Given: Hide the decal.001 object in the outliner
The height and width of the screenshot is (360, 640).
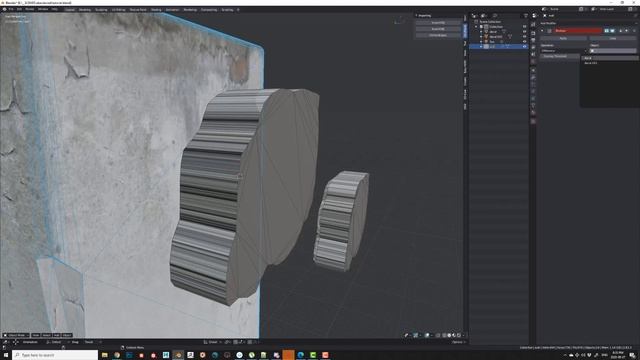Looking at the screenshot, I should pos(524,36).
